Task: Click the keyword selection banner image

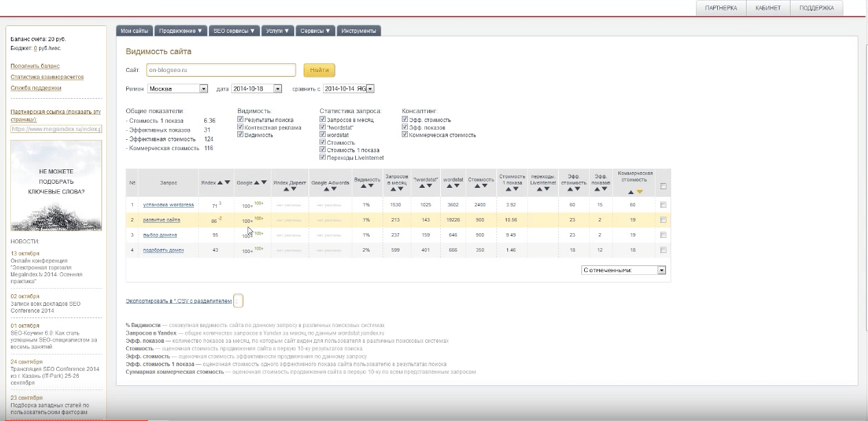Action: click(56, 185)
